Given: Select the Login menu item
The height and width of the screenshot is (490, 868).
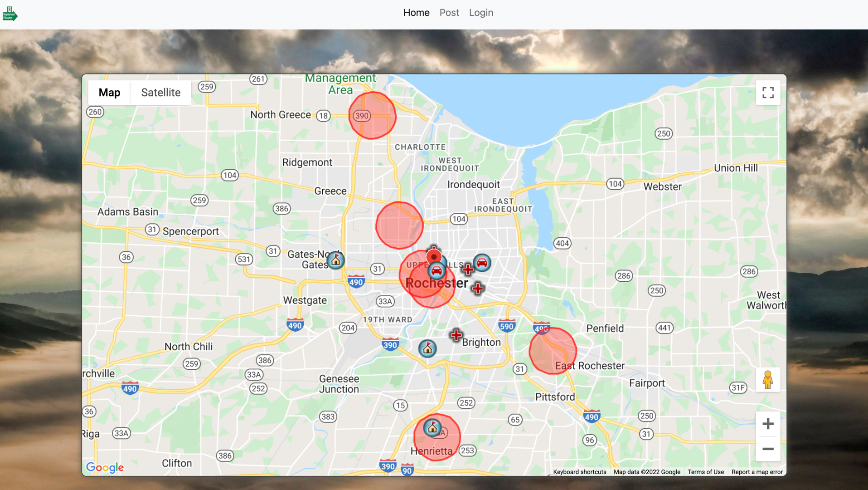Looking at the screenshot, I should pyautogui.click(x=480, y=13).
